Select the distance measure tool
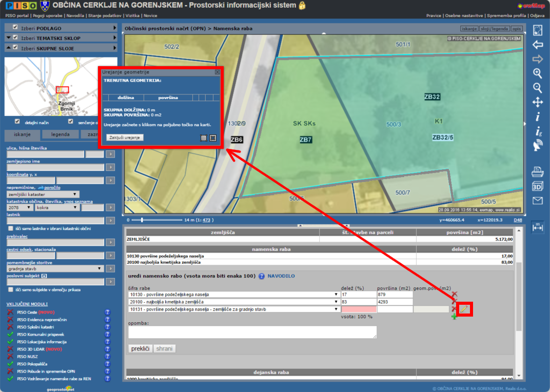550x392 pixels. (x=537, y=227)
